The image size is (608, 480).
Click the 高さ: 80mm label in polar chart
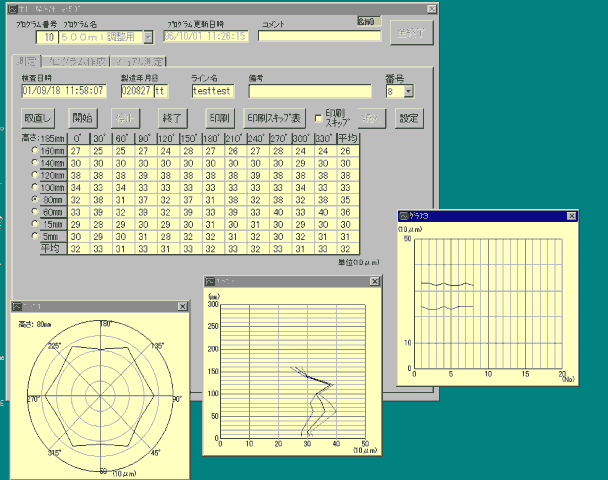click(35, 324)
